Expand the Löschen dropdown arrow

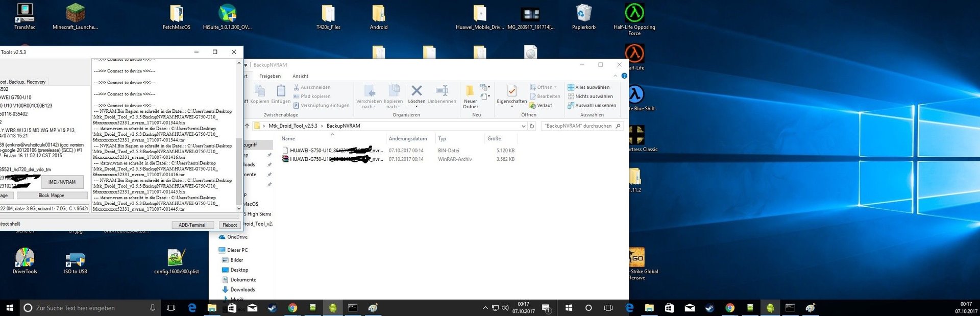(x=416, y=107)
